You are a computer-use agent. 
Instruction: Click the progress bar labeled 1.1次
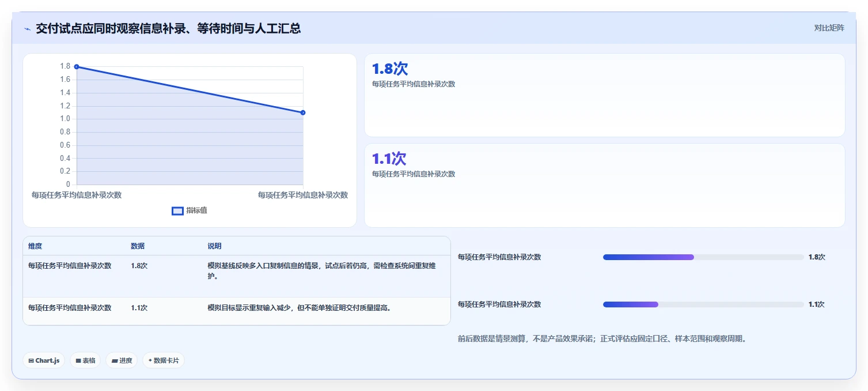703,304
